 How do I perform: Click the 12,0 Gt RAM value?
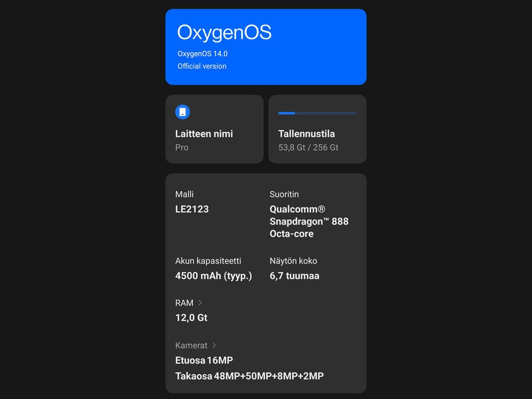click(x=191, y=318)
